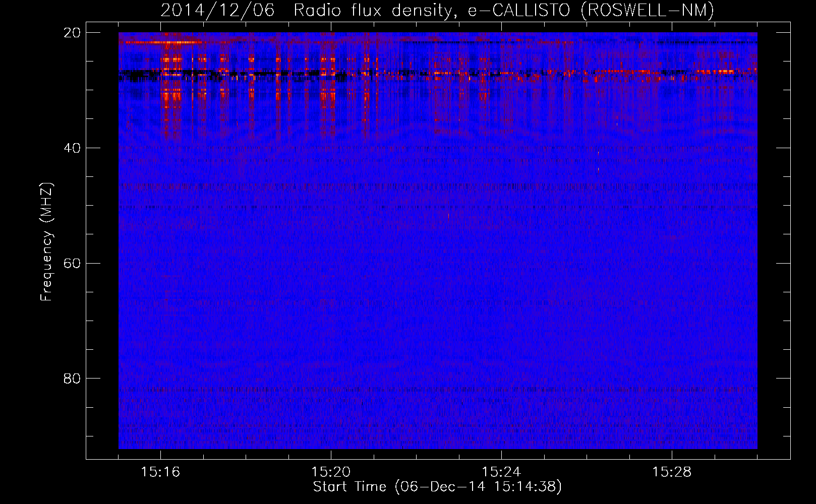The width and height of the screenshot is (816, 504).
Task: Select the 15:16 time tick label
Action: 160,472
